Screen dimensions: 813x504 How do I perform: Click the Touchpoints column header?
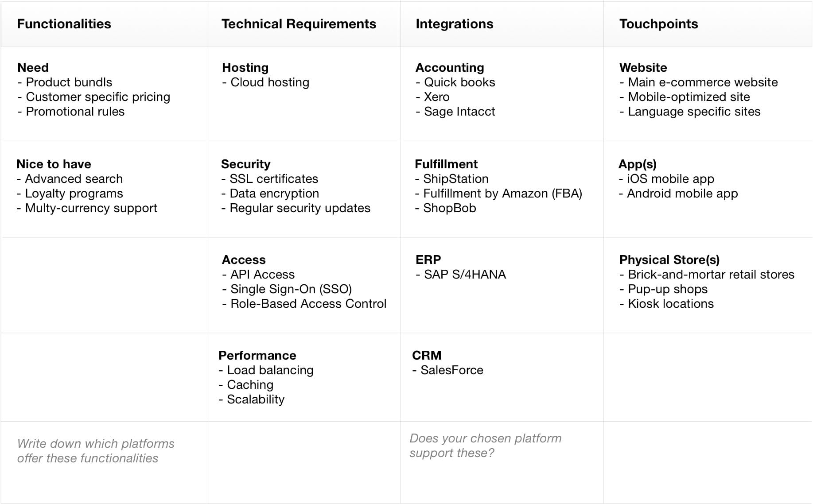[x=658, y=24]
